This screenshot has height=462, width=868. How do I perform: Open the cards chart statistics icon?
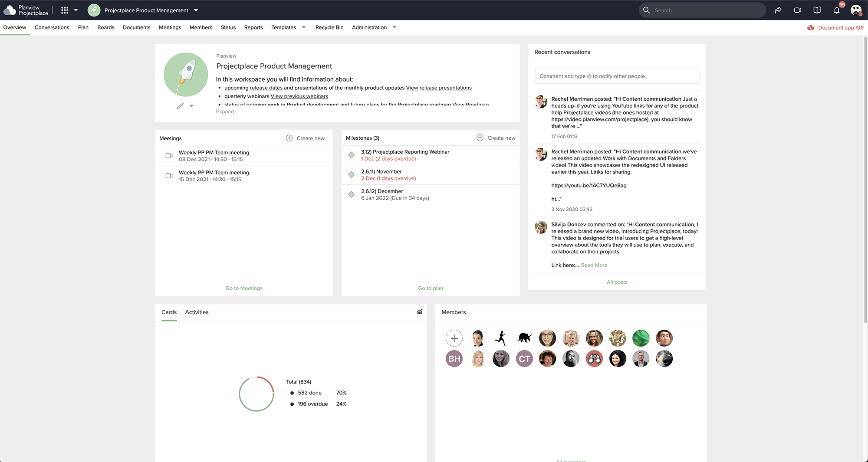(x=420, y=311)
